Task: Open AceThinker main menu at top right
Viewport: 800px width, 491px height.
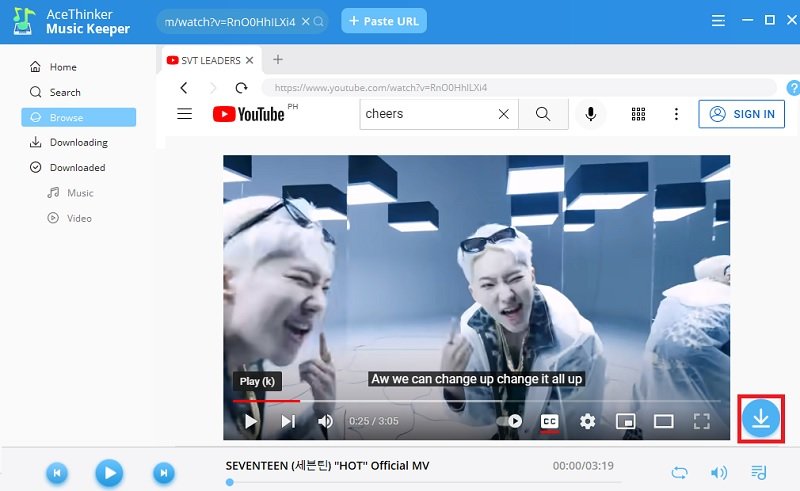Action: pos(717,20)
